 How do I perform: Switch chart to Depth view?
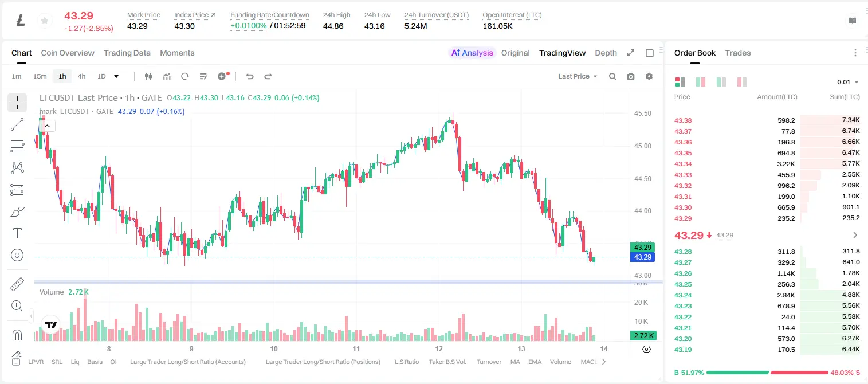606,53
